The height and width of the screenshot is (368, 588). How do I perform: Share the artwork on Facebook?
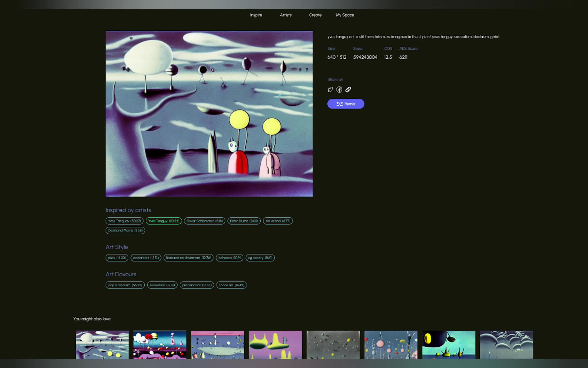[339, 89]
